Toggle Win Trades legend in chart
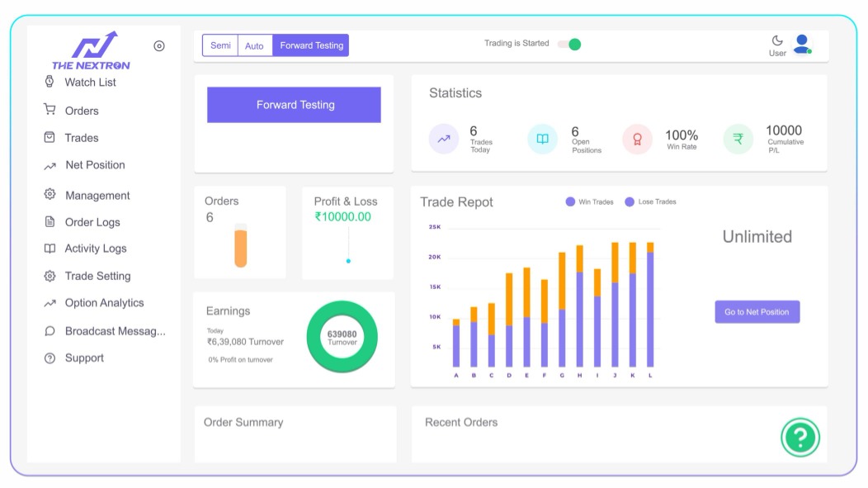The width and height of the screenshot is (868, 488). 589,201
